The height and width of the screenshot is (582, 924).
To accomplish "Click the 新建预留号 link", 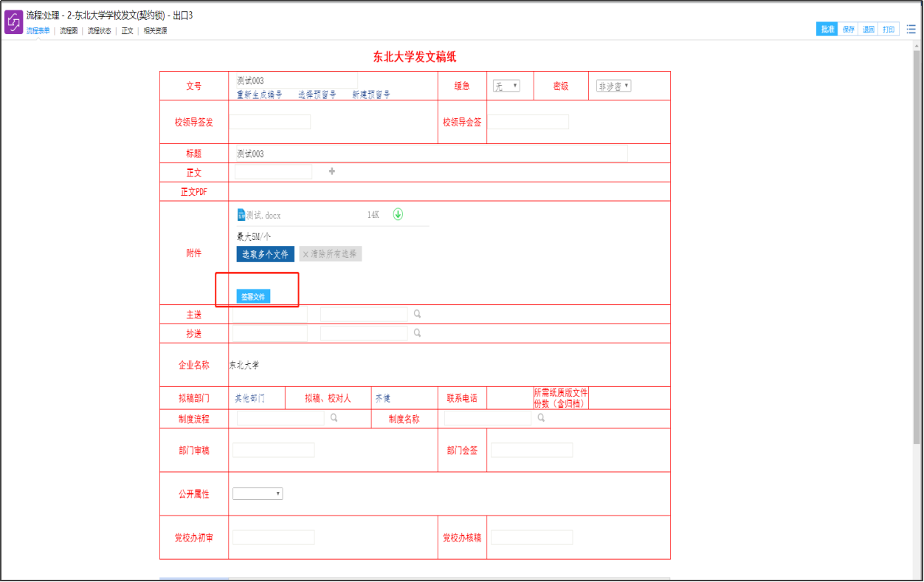I will coord(371,95).
